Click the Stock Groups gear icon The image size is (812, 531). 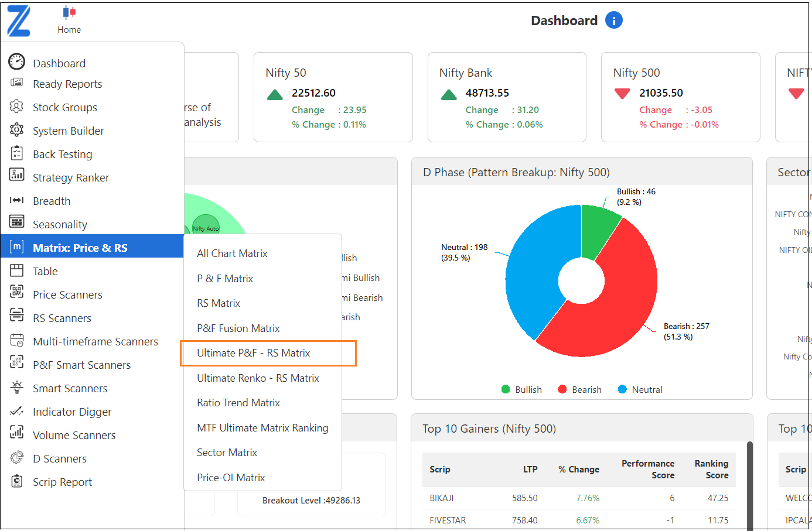tap(17, 106)
